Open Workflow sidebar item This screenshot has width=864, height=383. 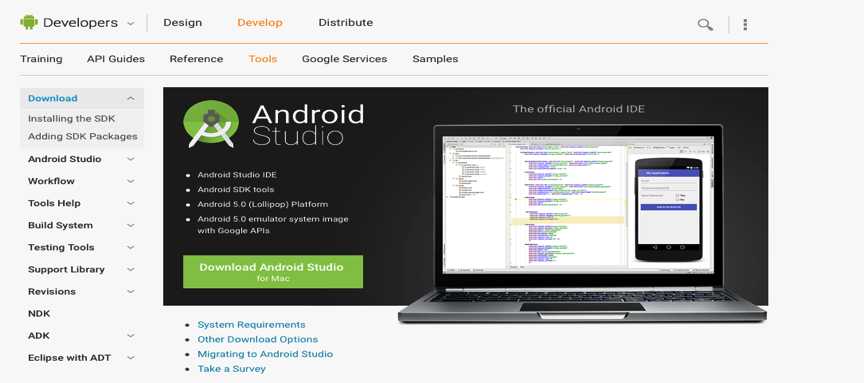[51, 181]
